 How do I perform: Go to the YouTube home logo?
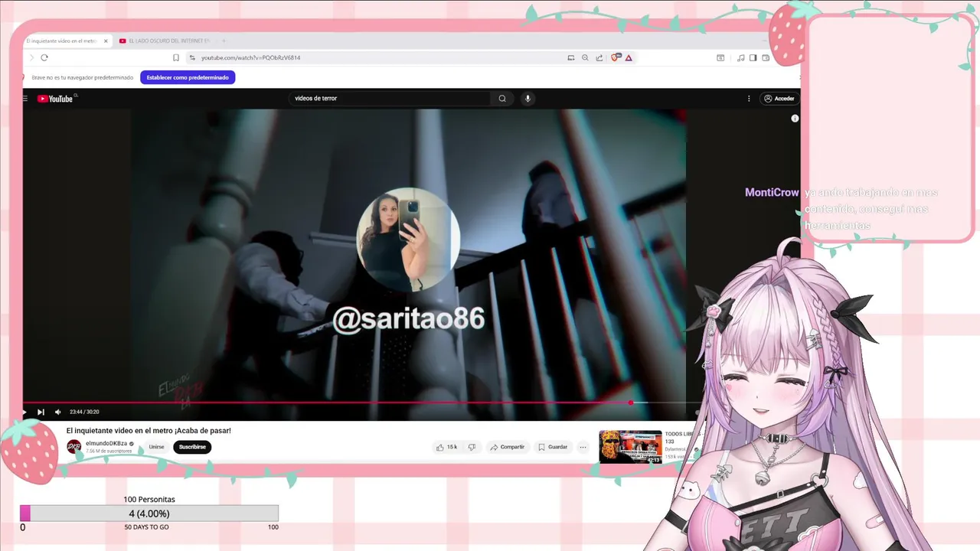(57, 98)
